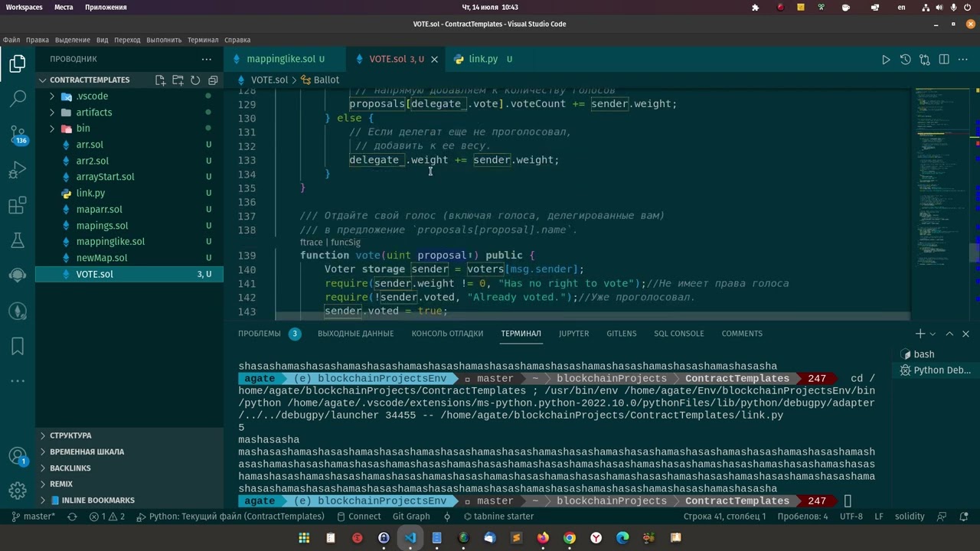Image resolution: width=980 pixels, height=551 pixels.
Task: Open file history timeline icon in editor toolbar
Action: [x=905, y=59]
